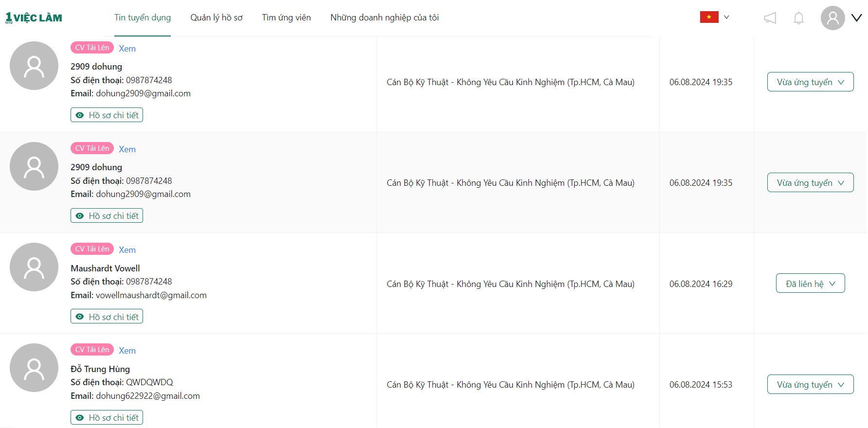Click the 1 Việc Làm logo
The height and width of the screenshot is (428, 868).
34,18
